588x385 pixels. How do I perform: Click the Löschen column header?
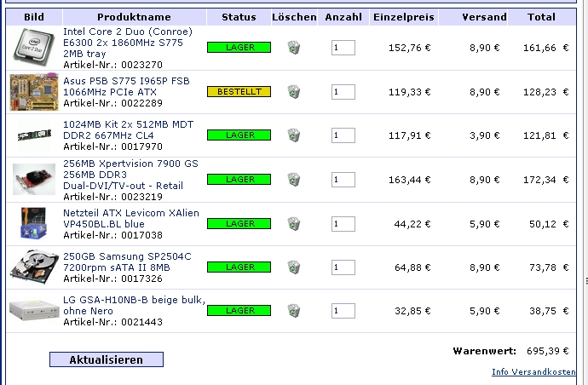294,17
